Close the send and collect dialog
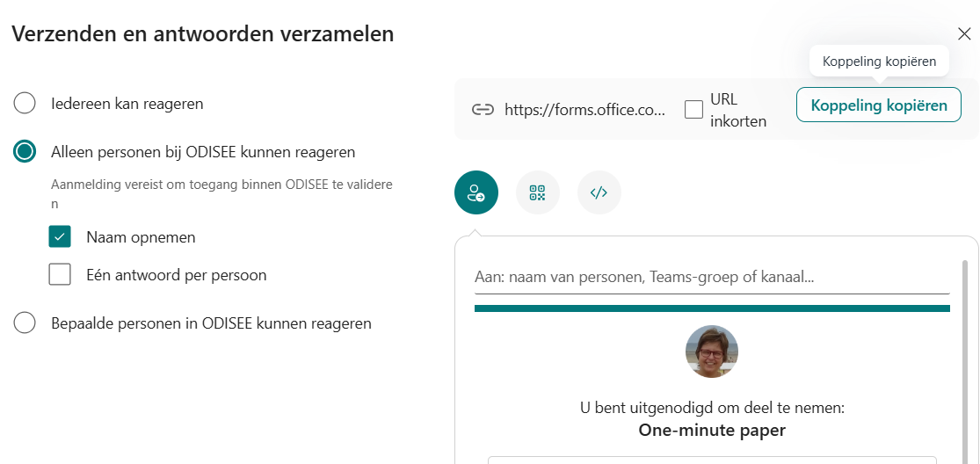The image size is (980, 464). point(964,33)
